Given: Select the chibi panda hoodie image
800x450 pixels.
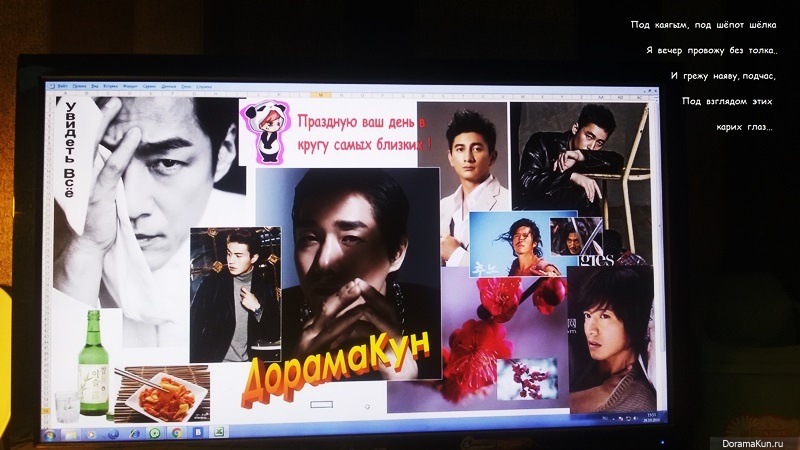Looking at the screenshot, I should [266, 132].
